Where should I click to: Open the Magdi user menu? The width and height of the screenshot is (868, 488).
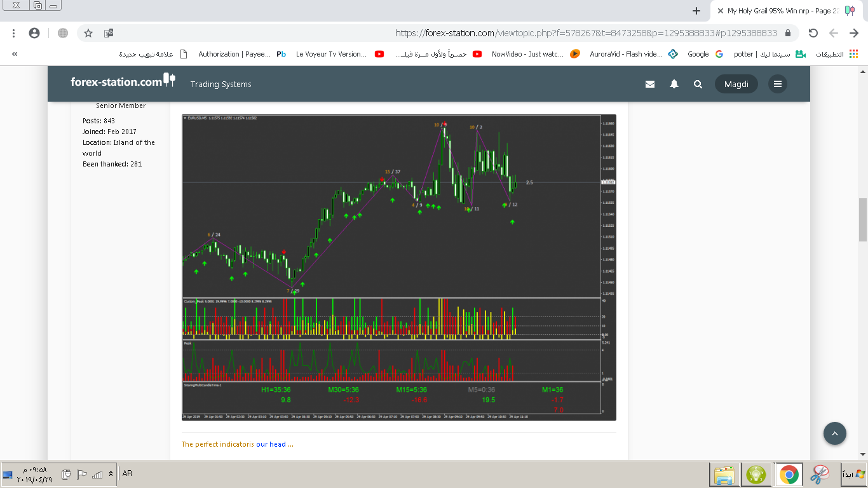736,84
